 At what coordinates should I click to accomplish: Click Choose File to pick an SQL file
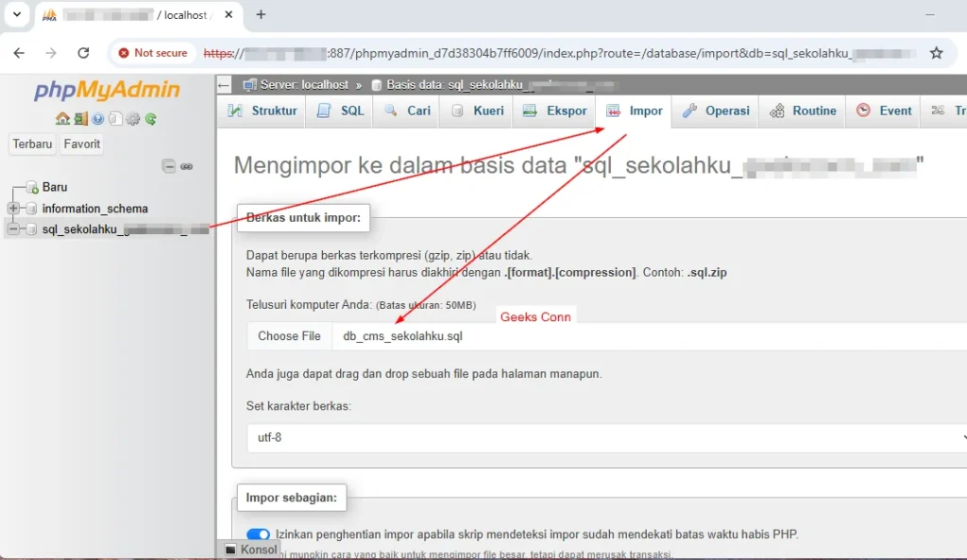coord(289,335)
